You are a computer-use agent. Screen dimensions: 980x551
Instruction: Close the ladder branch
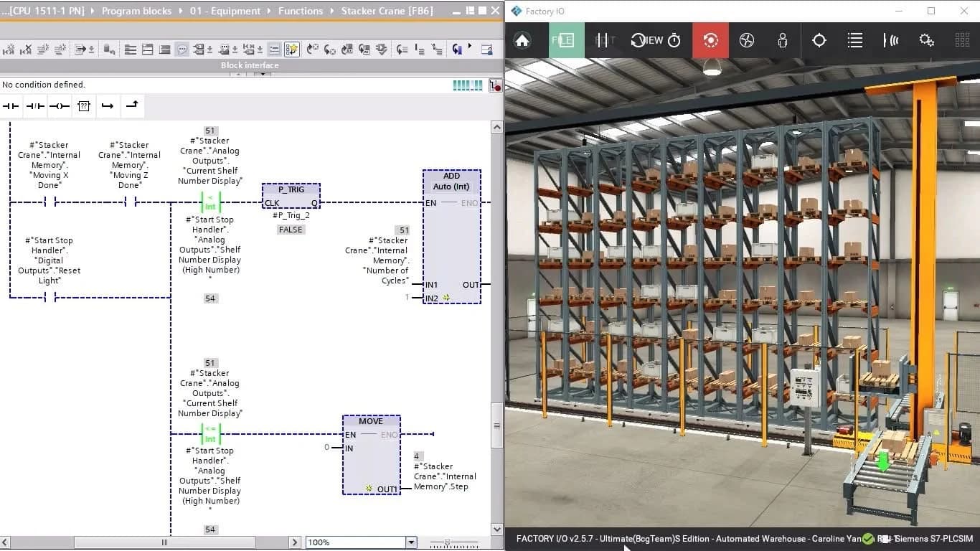(132, 106)
